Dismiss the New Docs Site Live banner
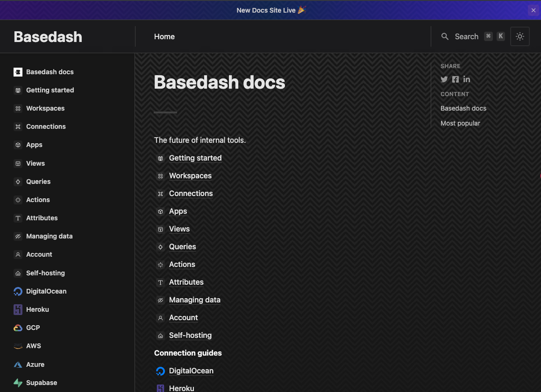 (534, 10)
